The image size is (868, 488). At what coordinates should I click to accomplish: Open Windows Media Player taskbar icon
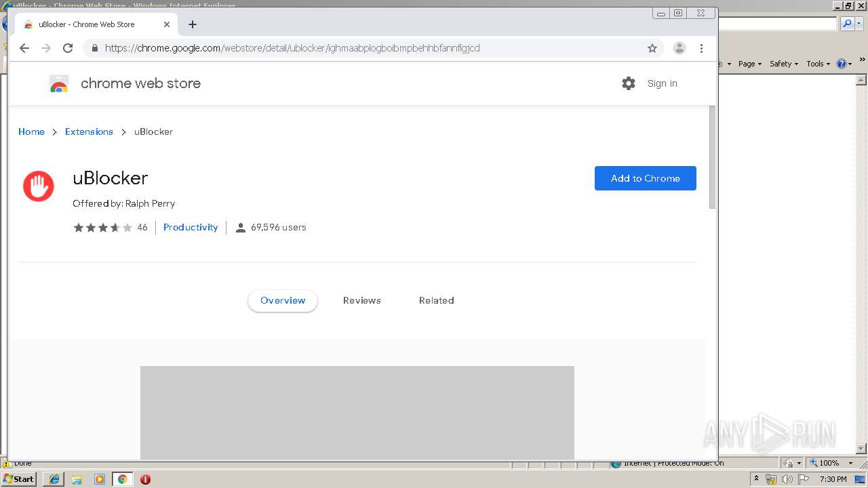pos(100,479)
